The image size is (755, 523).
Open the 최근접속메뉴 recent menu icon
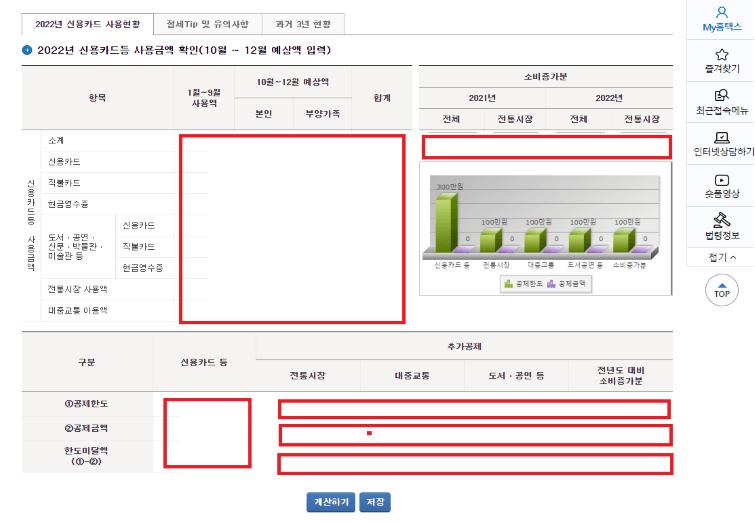pyautogui.click(x=721, y=103)
